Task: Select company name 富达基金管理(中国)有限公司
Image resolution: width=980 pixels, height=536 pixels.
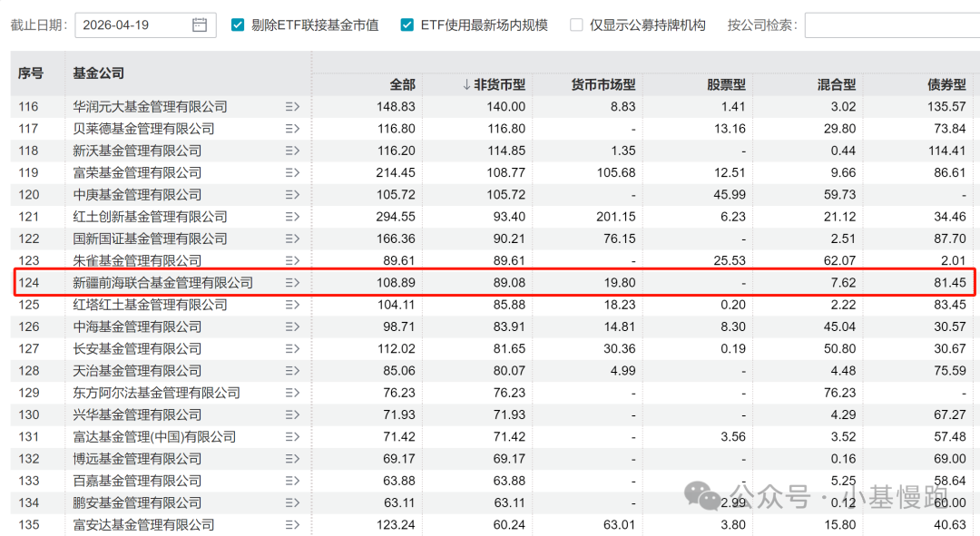Action: click(154, 436)
